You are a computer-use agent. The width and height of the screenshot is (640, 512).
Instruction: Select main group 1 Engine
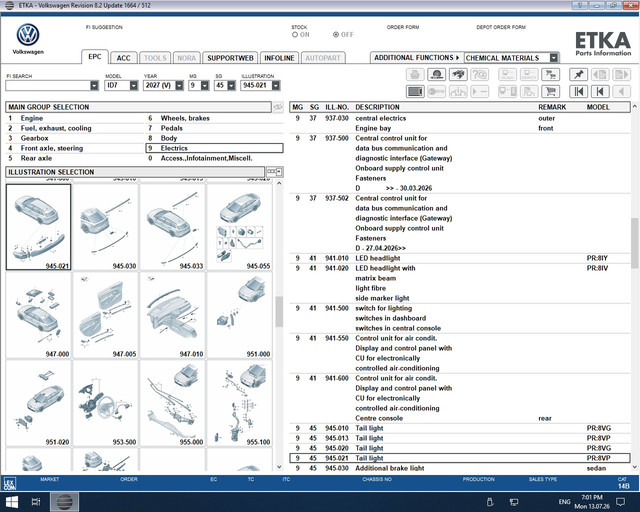coord(74,118)
